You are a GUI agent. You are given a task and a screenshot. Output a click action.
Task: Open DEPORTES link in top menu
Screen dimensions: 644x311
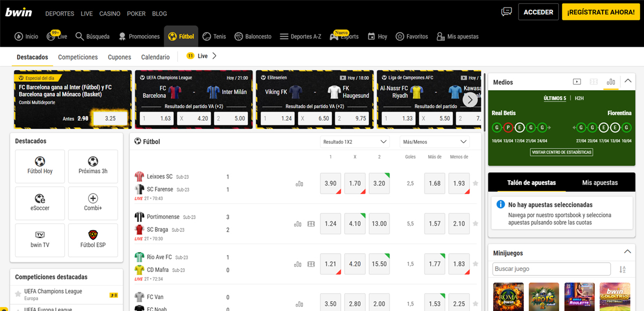tap(60, 13)
